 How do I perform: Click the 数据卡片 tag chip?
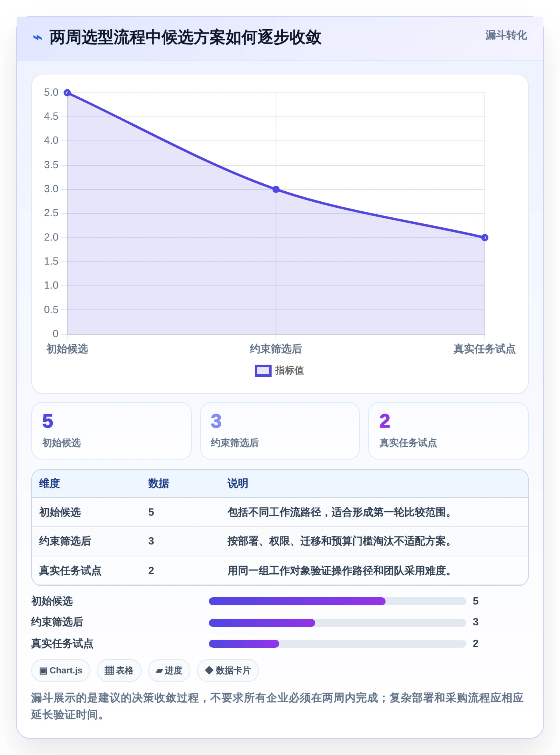pyautogui.click(x=228, y=671)
